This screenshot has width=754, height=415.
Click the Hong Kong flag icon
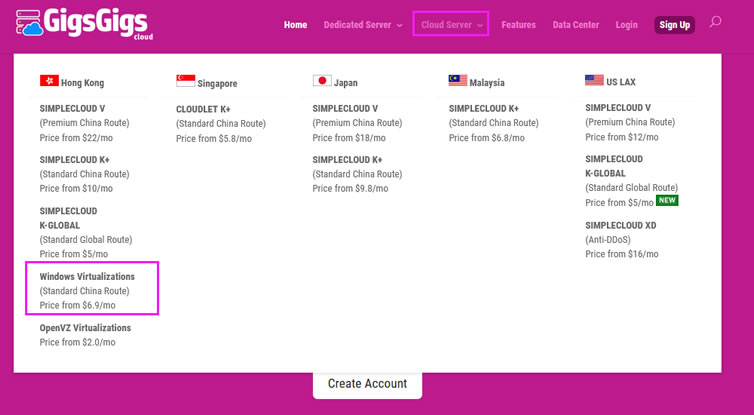49,80
